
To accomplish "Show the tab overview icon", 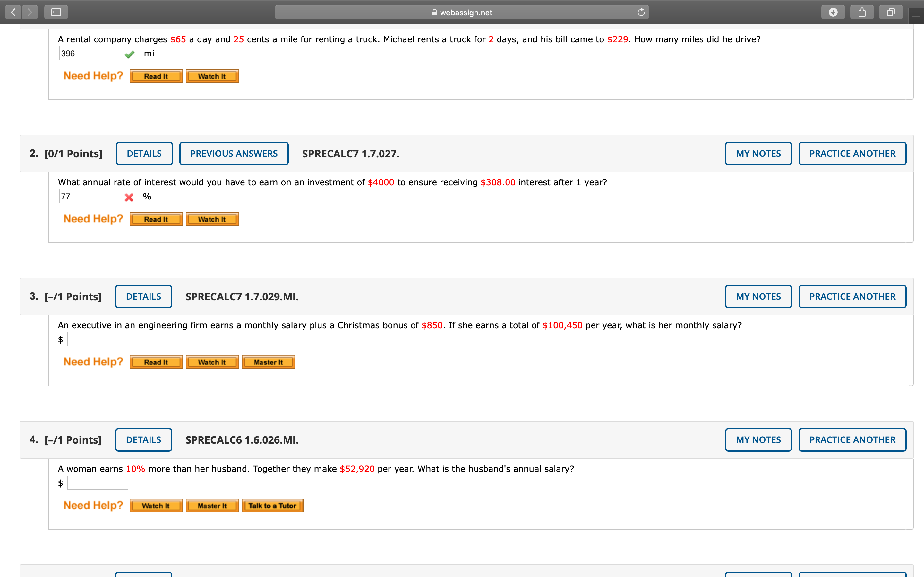I will [x=890, y=12].
